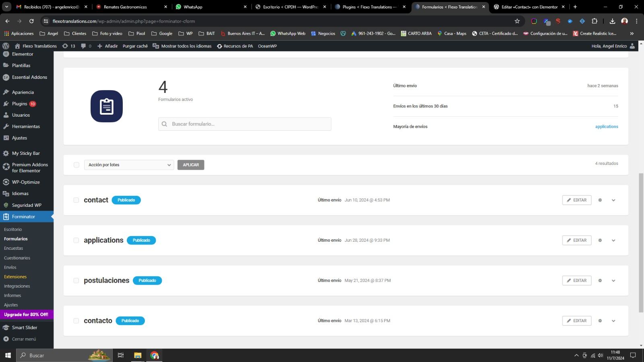Viewport: 644px width, 362px height.
Task: Open the Acción por lotes dropdown
Action: (x=129, y=165)
